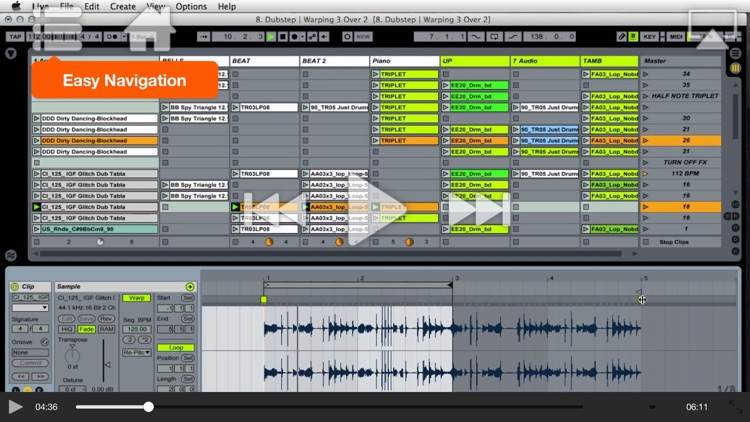Toggle the Sample box show/hide icon
The width and height of the screenshot is (750, 422).
coord(190,287)
